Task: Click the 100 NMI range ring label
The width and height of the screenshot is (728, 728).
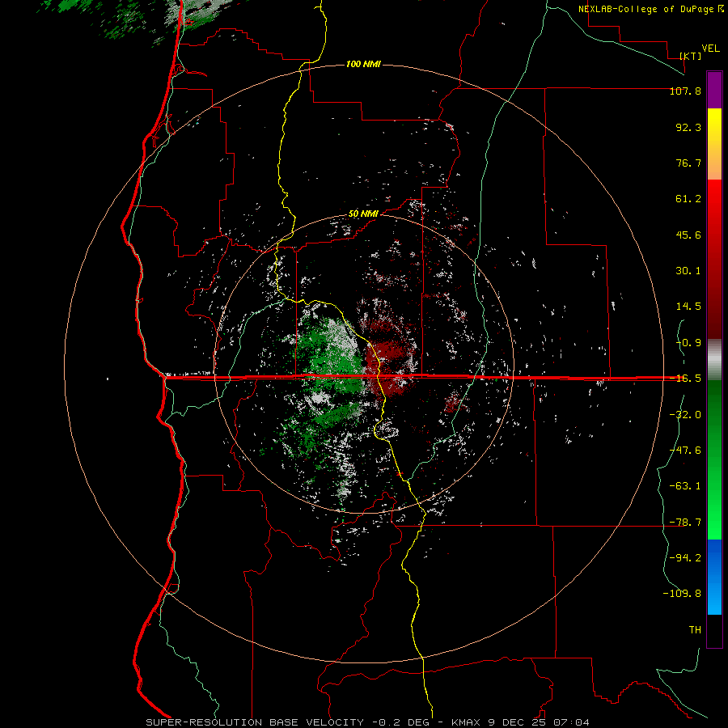Action: click(x=363, y=64)
